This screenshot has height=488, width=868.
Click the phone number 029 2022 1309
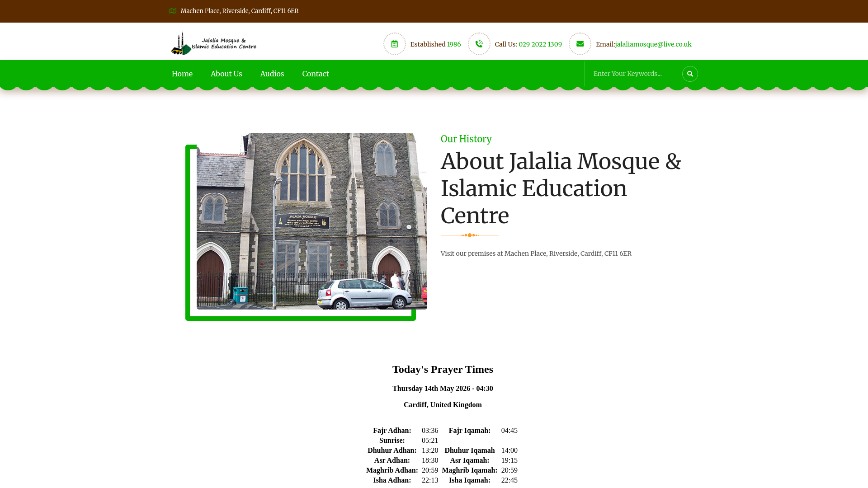(540, 44)
